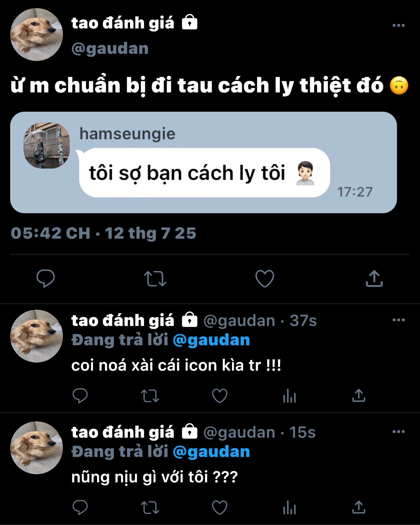
Task: Share the 'nũng nịu gì với tôi' reply
Action: coord(359,507)
